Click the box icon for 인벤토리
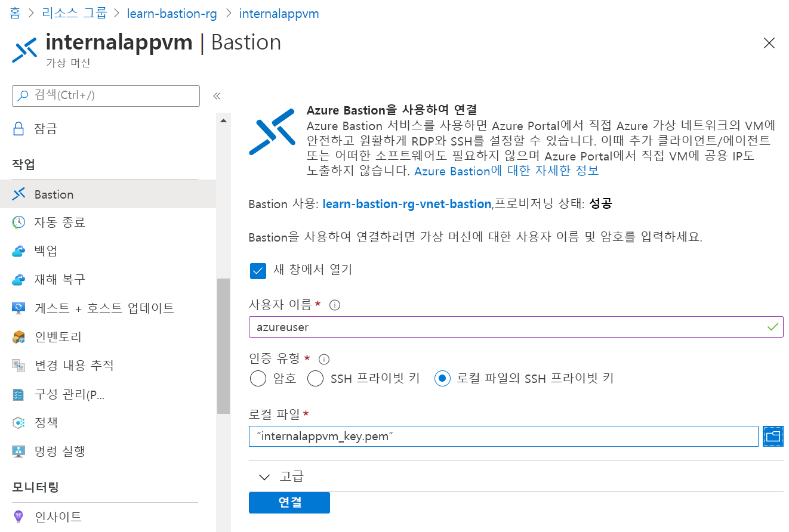 click(x=19, y=337)
